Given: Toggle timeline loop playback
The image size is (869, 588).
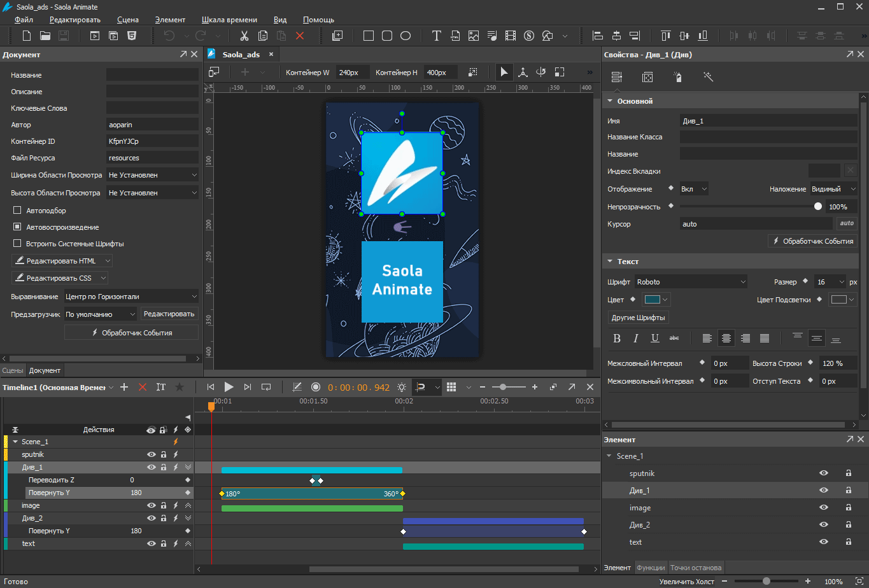Looking at the screenshot, I should pyautogui.click(x=266, y=387).
